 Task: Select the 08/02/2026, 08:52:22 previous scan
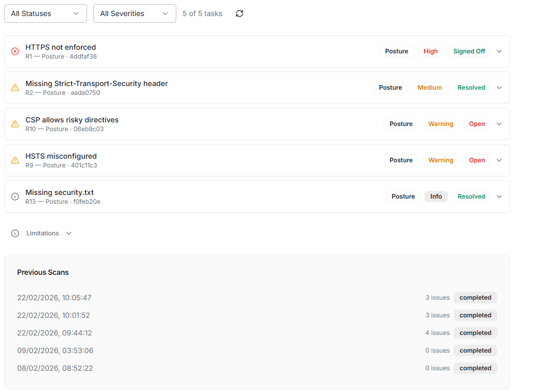54,368
